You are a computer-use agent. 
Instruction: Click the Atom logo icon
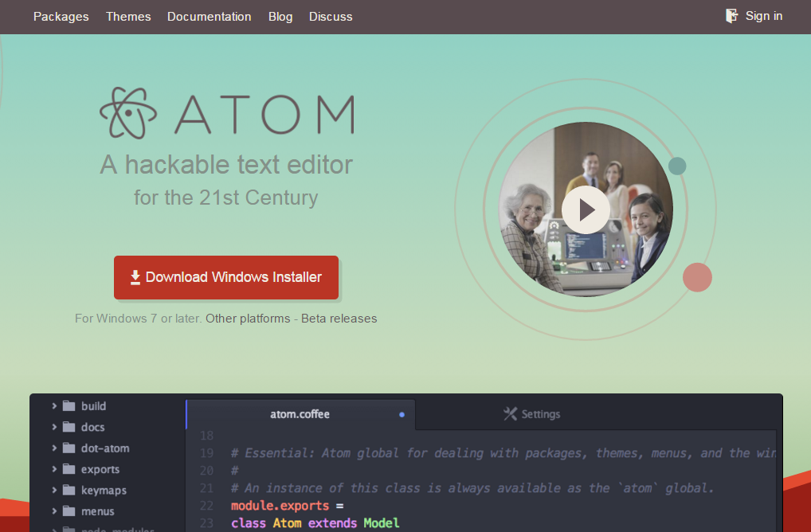[128, 113]
